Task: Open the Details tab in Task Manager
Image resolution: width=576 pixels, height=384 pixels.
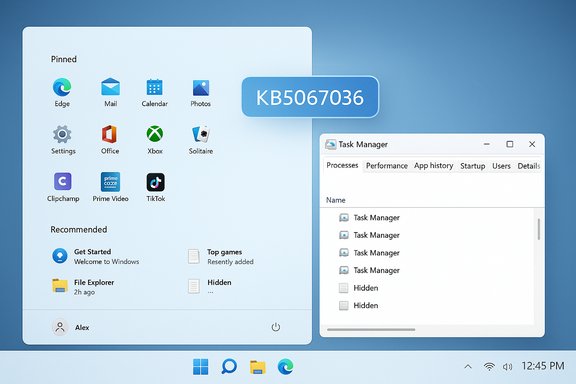Action: tap(529, 166)
